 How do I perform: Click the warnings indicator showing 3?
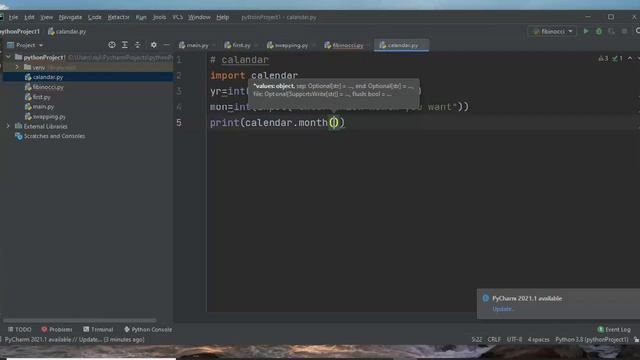[x=603, y=58]
